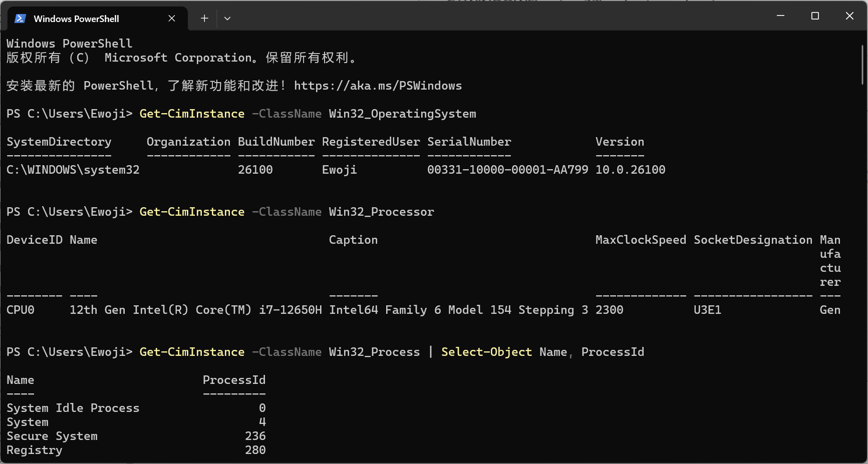The height and width of the screenshot is (464, 868).
Task: Click serial number 00331-10000-00001-AA799
Action: pyautogui.click(x=508, y=170)
